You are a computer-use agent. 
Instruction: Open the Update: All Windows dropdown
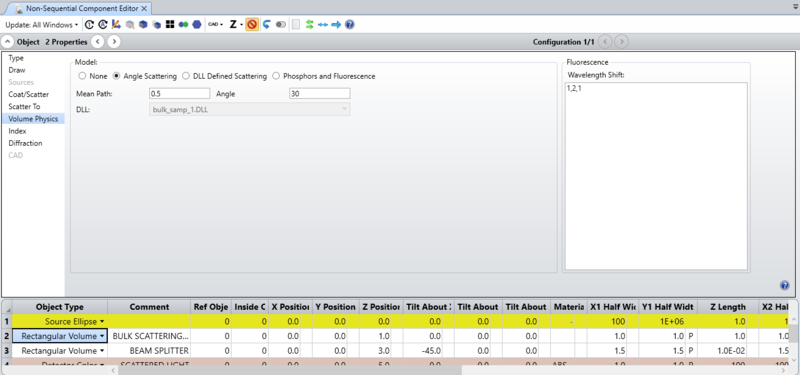[x=42, y=24]
